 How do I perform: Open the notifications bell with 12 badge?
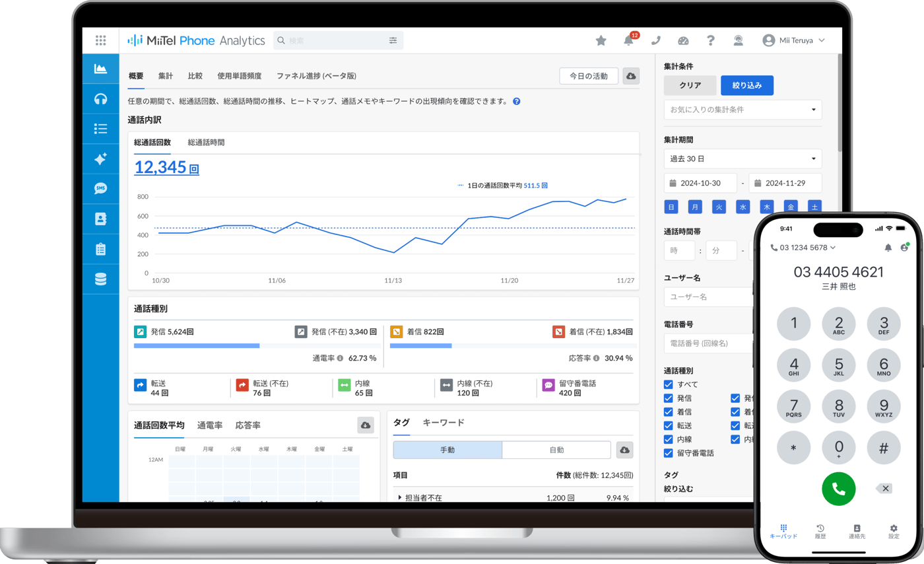629,40
